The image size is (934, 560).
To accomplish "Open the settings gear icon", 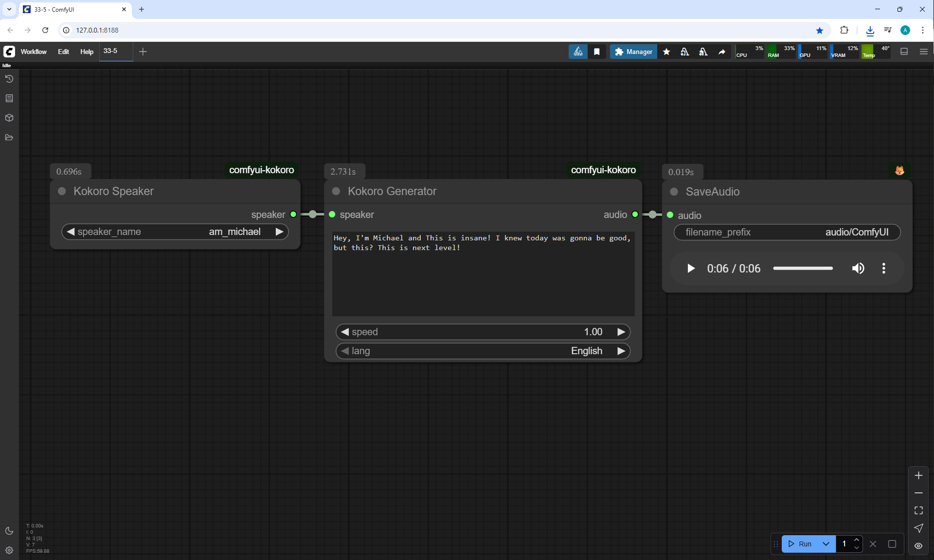I will point(9,550).
